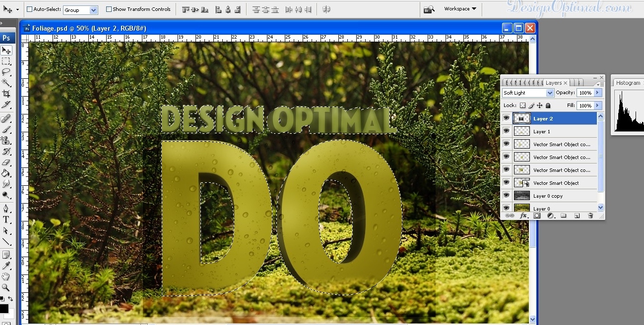Enable the Auto-Select checkbox
Screen dimensions: 644x325
[29, 9]
